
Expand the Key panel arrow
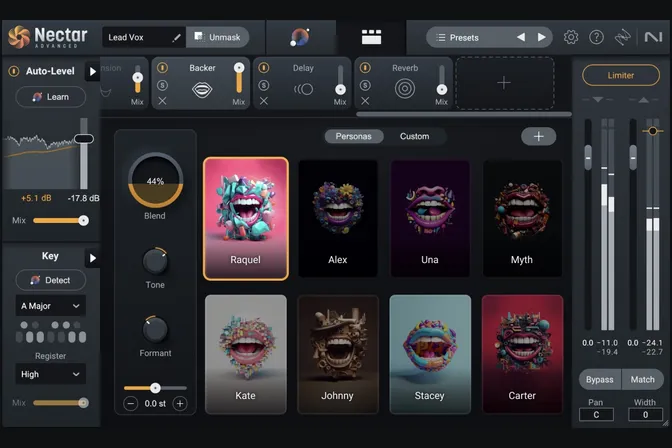tap(92, 258)
